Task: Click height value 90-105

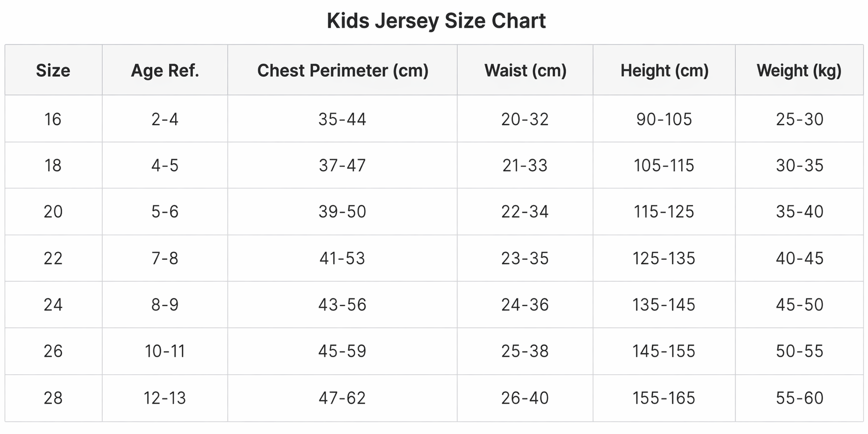Action: coord(664,119)
